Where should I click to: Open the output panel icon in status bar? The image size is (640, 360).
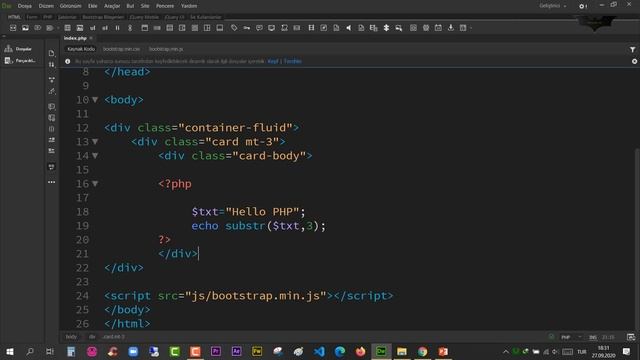click(631, 337)
